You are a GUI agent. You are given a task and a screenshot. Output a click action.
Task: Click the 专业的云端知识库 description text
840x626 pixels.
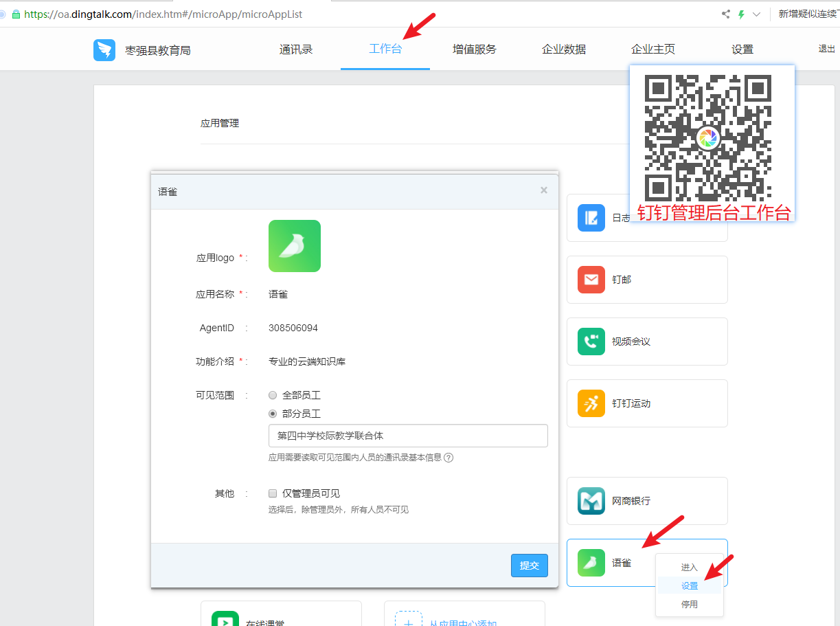point(307,361)
